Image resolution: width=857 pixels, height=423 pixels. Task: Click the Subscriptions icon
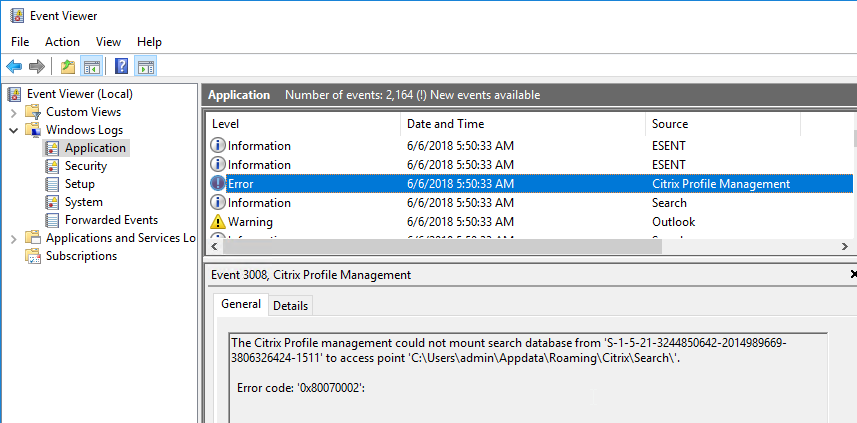(34, 256)
